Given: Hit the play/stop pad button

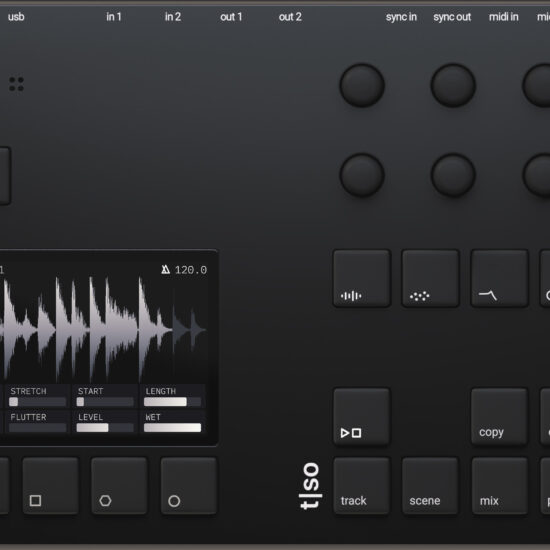Looking at the screenshot, I should pos(362,416).
